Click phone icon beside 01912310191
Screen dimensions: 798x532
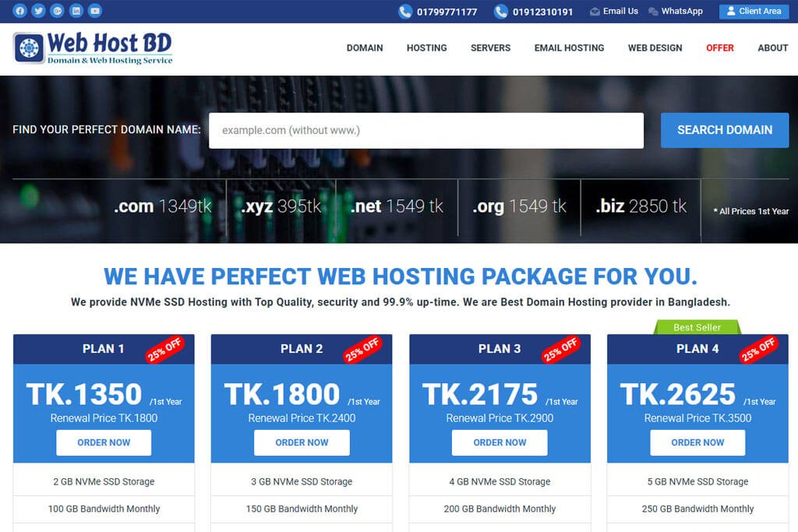(501, 12)
